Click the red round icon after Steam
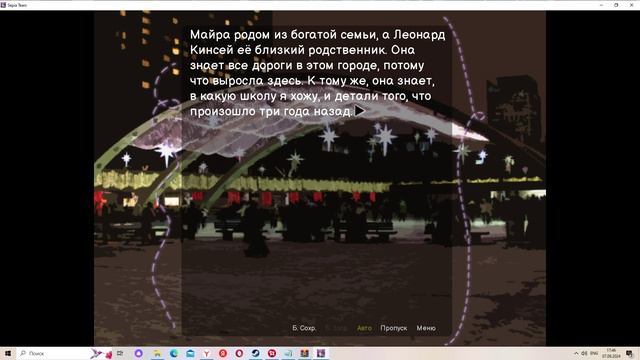640x360 pixels. coord(272,353)
